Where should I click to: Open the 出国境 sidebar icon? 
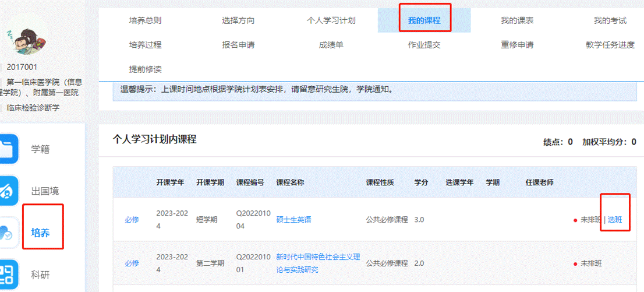(9, 191)
